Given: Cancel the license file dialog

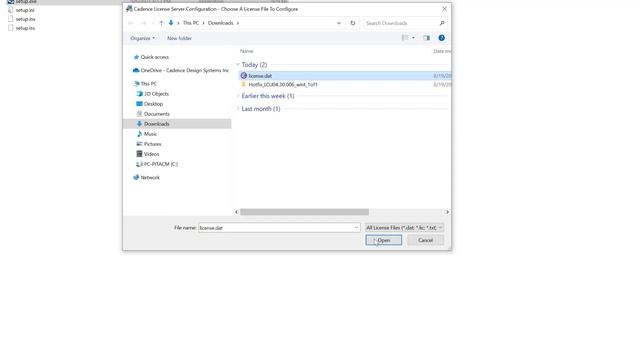Looking at the screenshot, I should point(425,240).
